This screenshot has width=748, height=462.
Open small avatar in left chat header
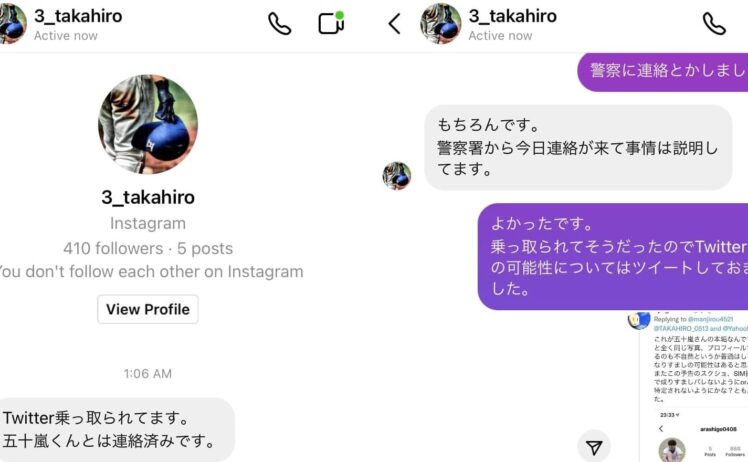point(12,23)
